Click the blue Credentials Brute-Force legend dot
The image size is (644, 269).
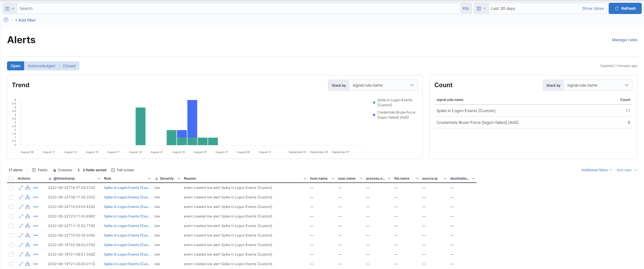(374, 115)
